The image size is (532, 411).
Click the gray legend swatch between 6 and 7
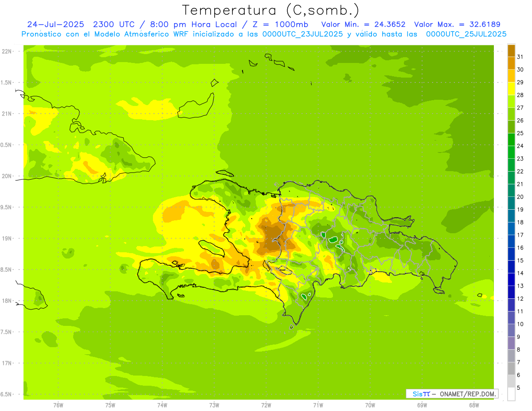[x=511, y=368]
